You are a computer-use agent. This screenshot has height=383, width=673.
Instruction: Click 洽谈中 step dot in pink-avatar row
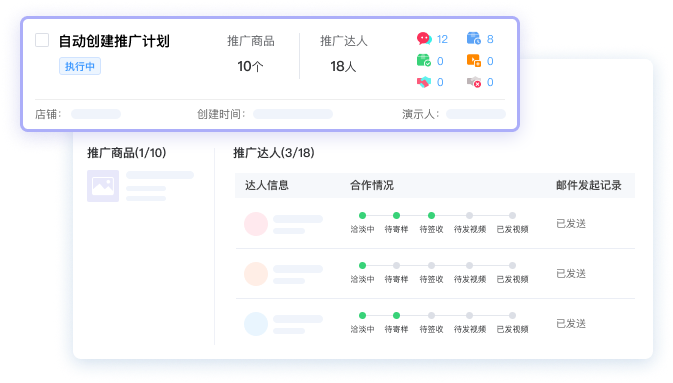tap(362, 216)
